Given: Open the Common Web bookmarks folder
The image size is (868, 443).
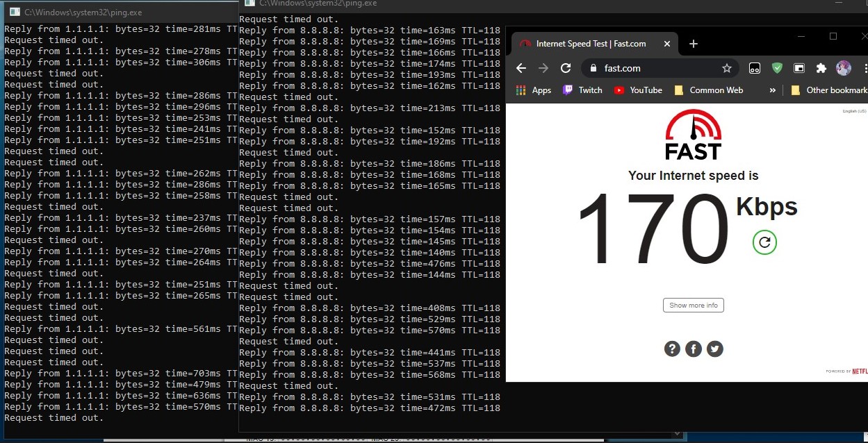Looking at the screenshot, I should (x=709, y=90).
